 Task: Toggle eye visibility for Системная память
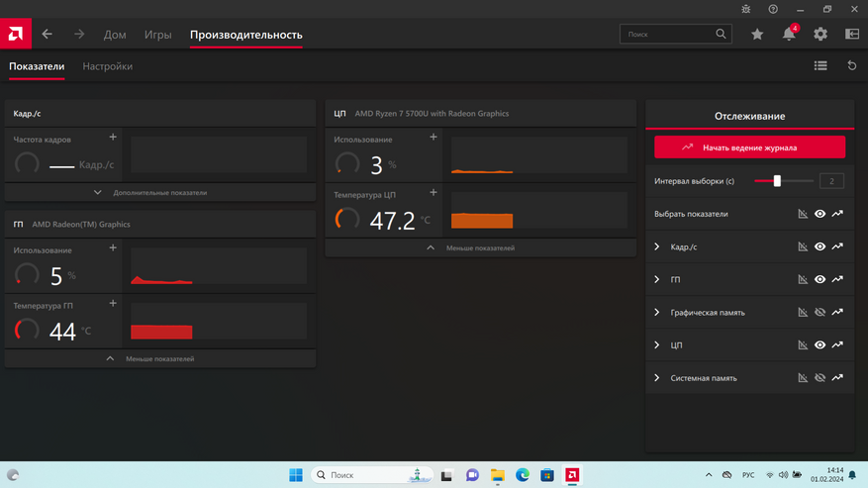click(x=820, y=378)
